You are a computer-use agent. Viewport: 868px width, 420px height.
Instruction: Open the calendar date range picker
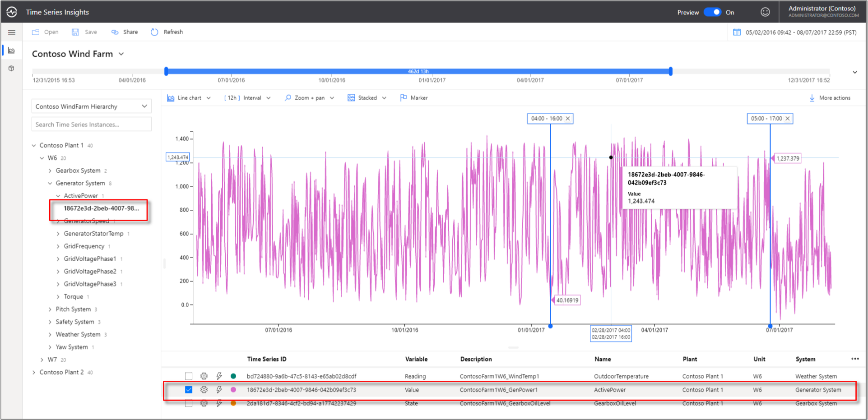(738, 32)
